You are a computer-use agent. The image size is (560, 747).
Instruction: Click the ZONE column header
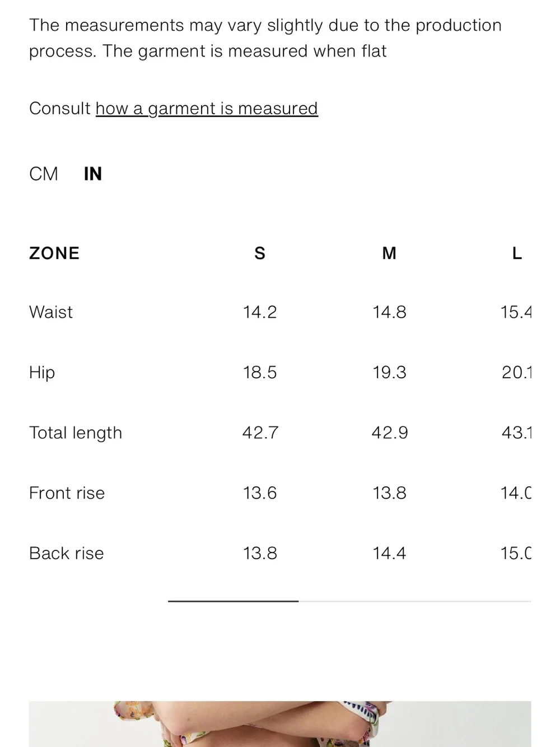[x=54, y=253]
